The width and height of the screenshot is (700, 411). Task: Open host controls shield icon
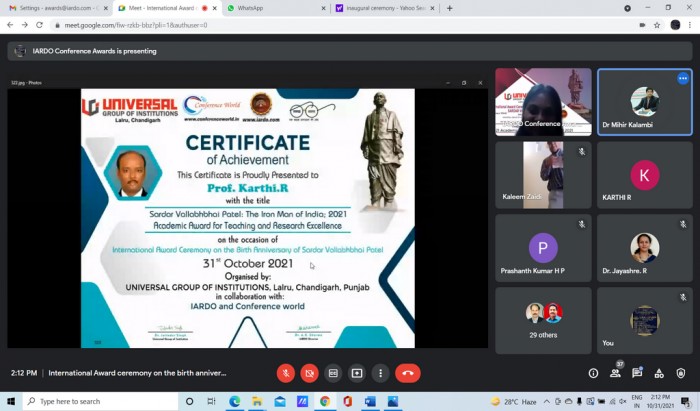681,373
